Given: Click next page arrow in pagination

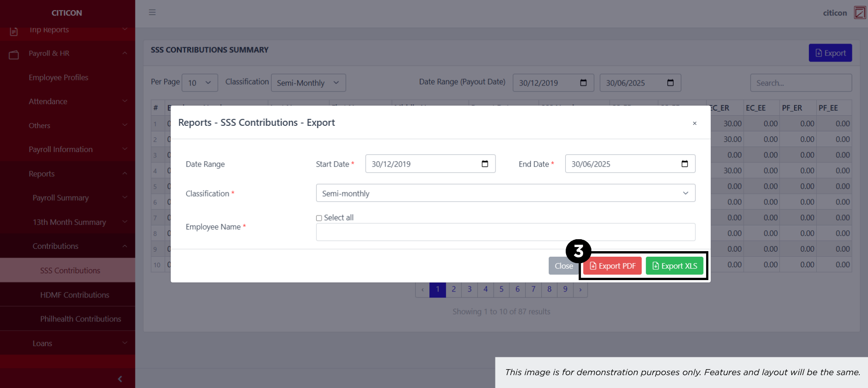Looking at the screenshot, I should 580,289.
